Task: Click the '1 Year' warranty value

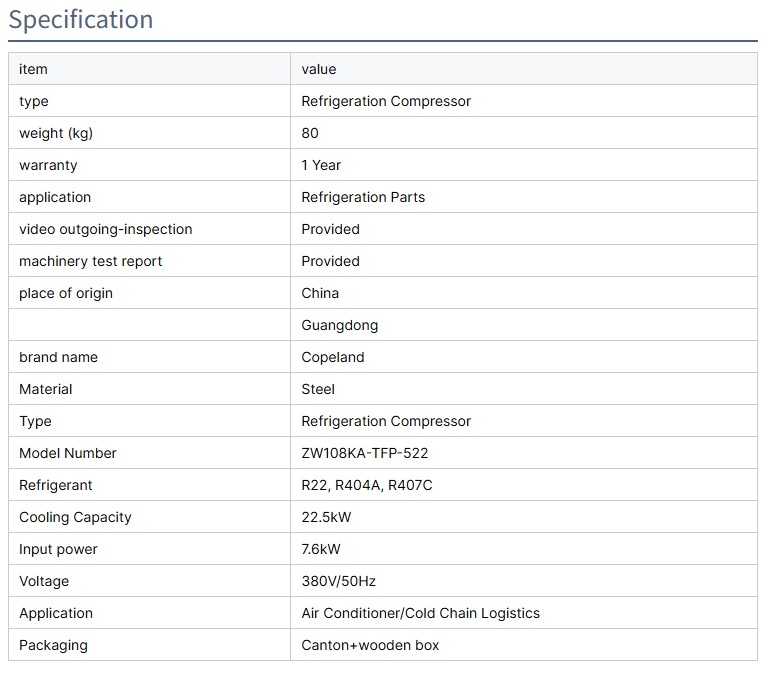Action: tap(321, 165)
